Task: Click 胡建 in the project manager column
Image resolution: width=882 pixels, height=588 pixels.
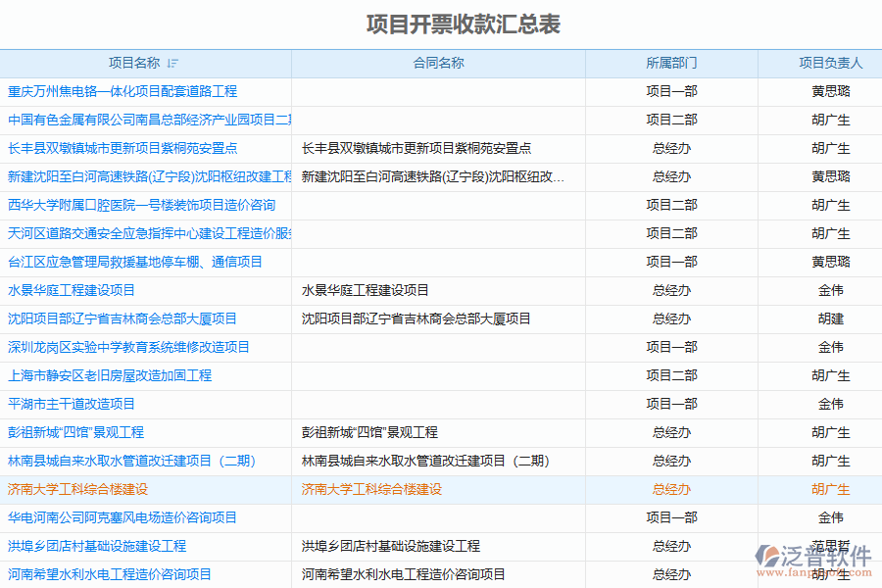Action: coord(830,318)
